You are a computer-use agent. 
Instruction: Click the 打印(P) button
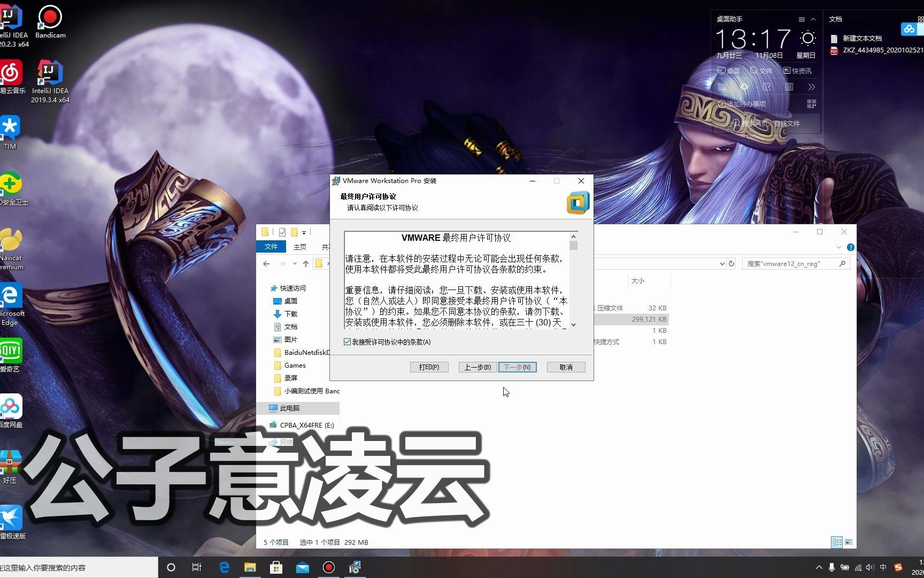[429, 367]
